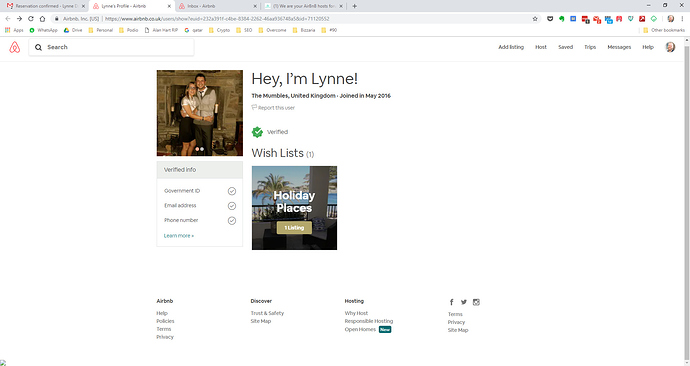
Task: Click the Airbnb Search input field
Action: [x=111, y=47]
